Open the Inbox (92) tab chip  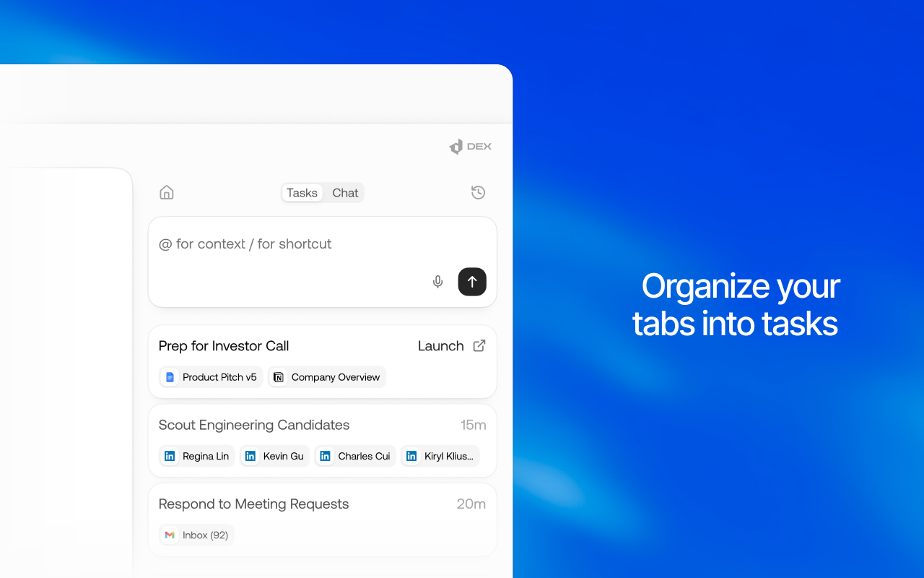tap(196, 535)
